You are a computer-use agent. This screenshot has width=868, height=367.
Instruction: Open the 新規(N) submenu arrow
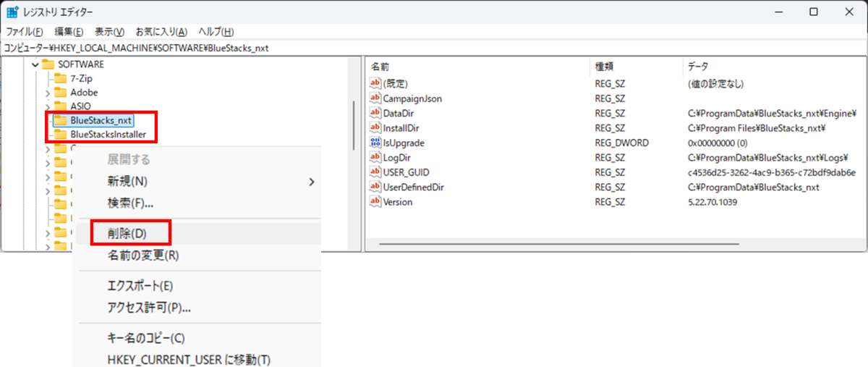[x=312, y=181]
